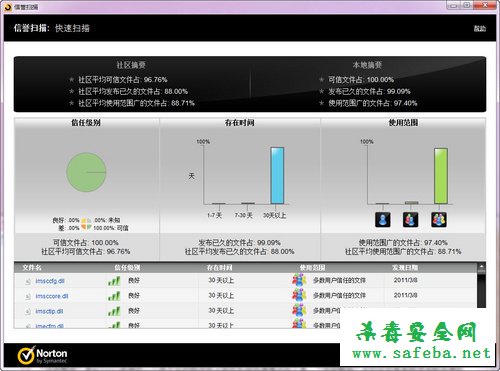Click the green trust level pie chart
The image size is (500, 371).
(86, 172)
